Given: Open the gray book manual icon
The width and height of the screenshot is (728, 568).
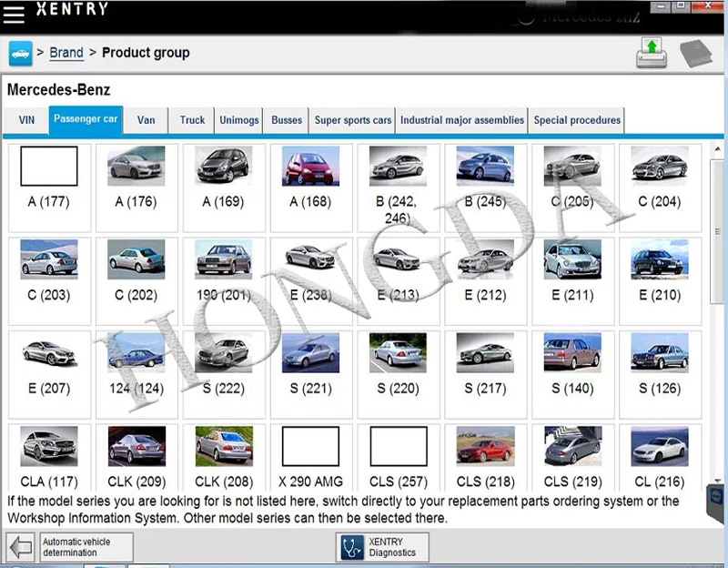Looking at the screenshot, I should coord(695,54).
